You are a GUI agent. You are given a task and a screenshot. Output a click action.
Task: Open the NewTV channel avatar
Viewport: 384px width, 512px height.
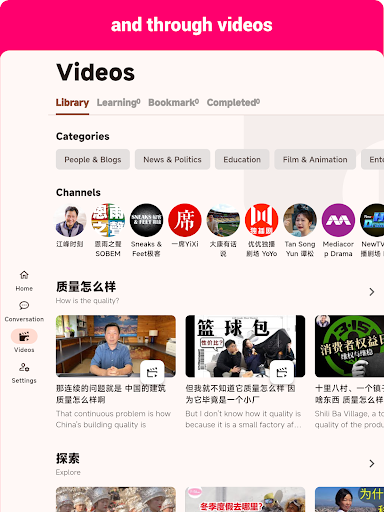pyautogui.click(x=372, y=220)
